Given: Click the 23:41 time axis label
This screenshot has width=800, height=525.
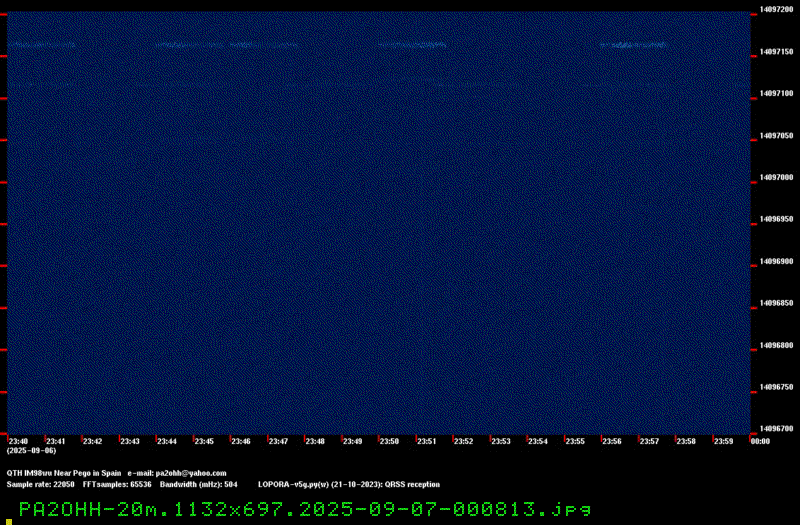Looking at the screenshot, I should (56, 441).
